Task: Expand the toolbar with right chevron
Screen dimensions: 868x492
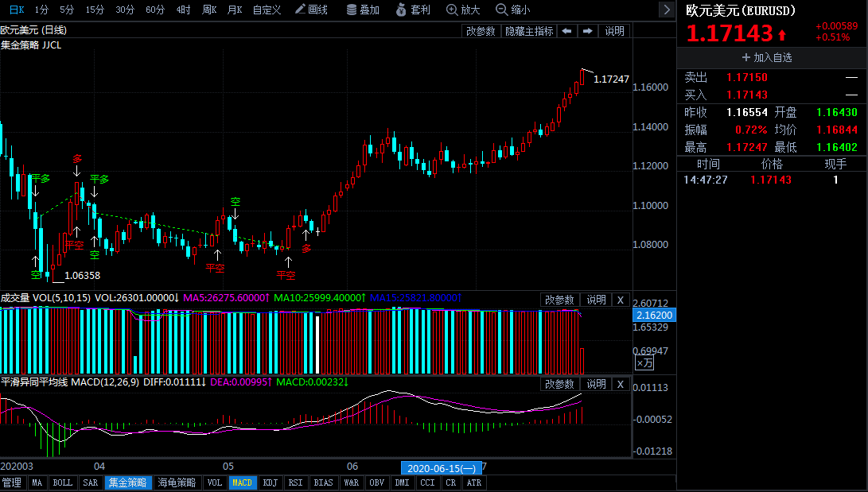Action: tap(666, 10)
